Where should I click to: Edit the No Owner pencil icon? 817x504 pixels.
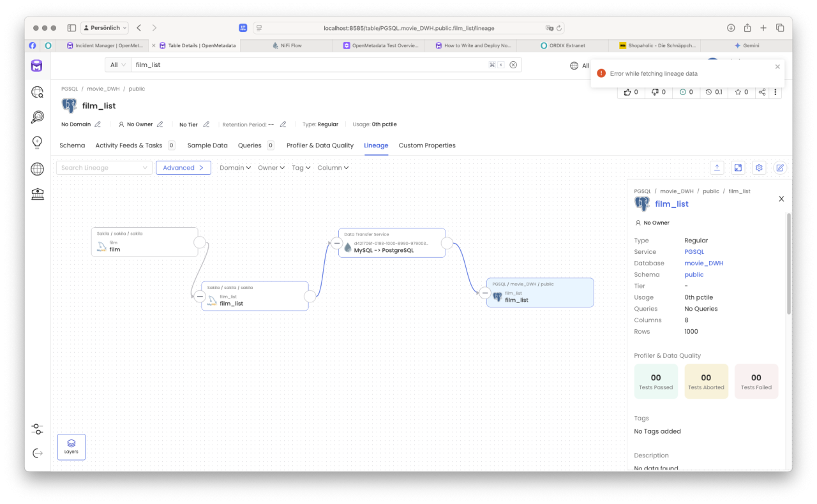click(x=160, y=124)
